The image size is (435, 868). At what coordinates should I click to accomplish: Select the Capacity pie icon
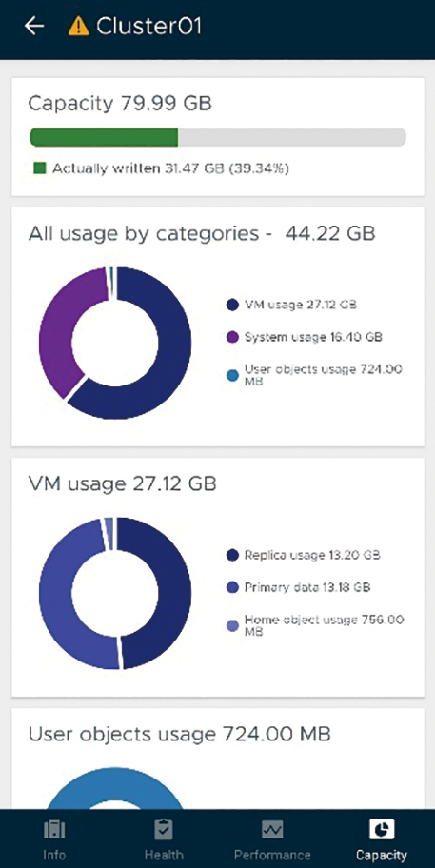coord(382,829)
